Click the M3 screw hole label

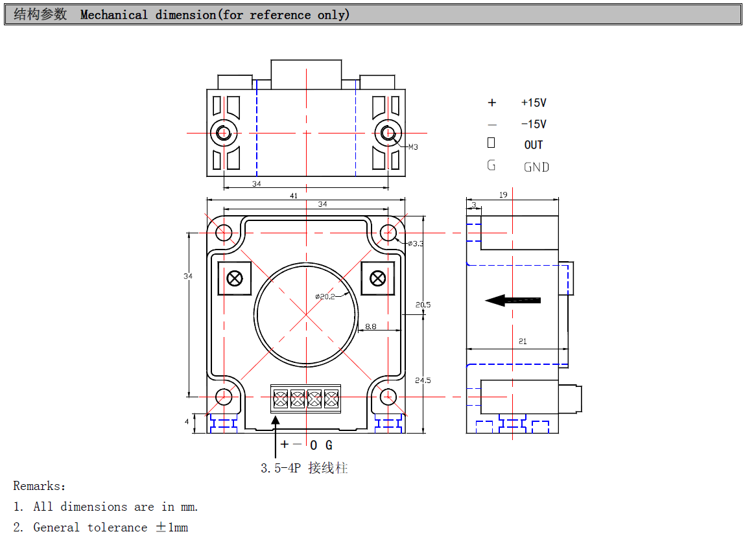pyautogui.click(x=412, y=147)
